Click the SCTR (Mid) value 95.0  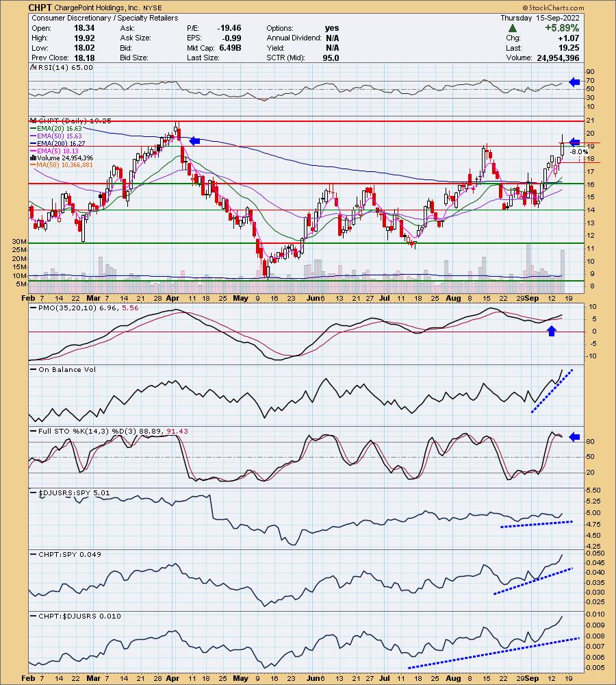(x=331, y=58)
